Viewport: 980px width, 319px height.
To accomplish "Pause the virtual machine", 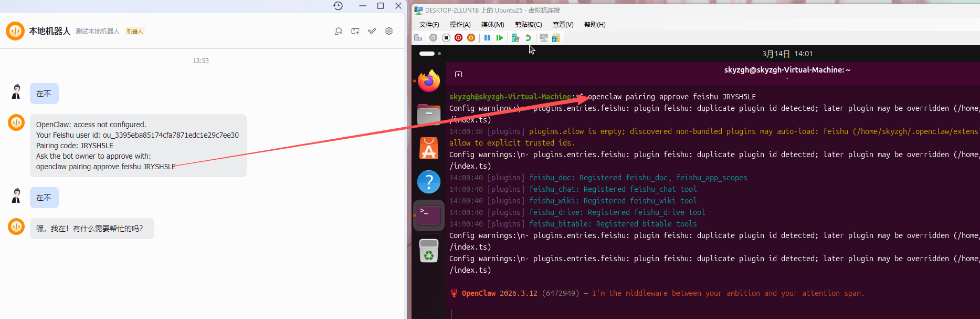I will tap(487, 38).
